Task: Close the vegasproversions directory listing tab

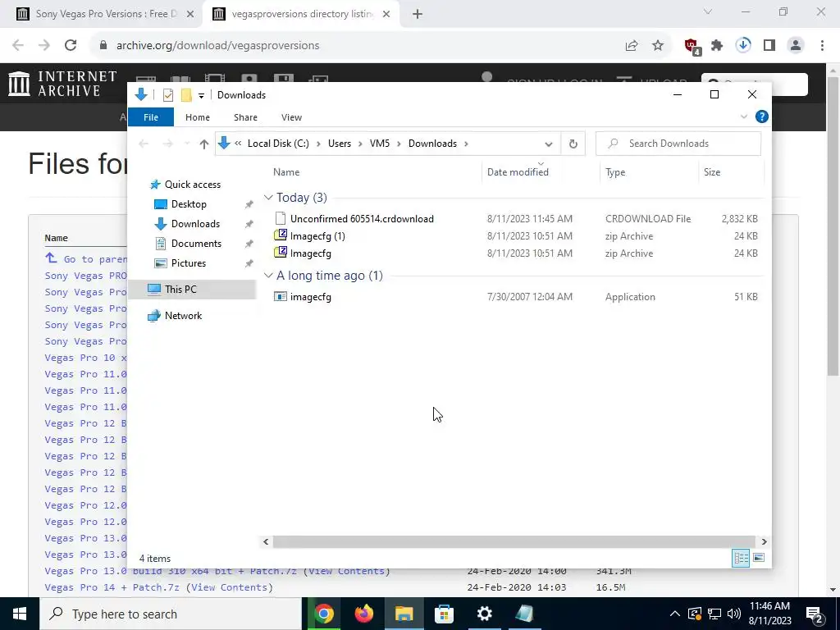Action: 386,14
